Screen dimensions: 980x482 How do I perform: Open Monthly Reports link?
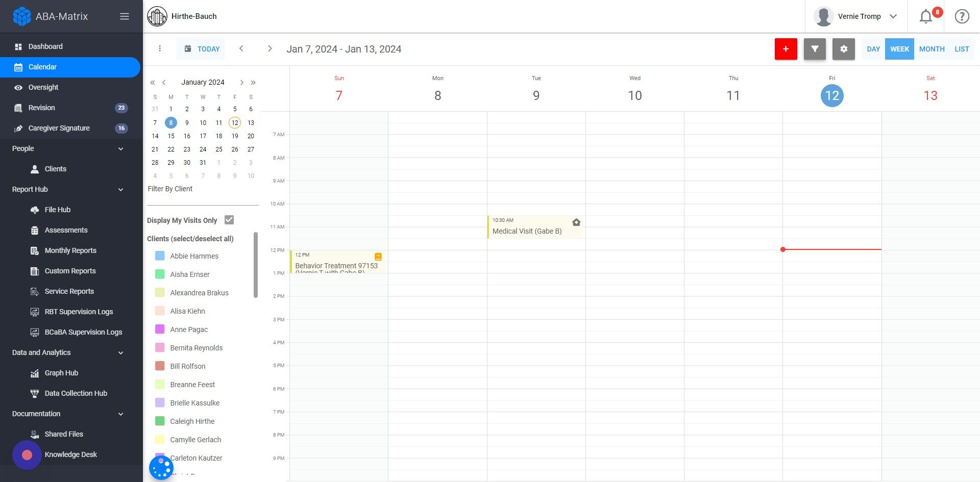[x=70, y=250]
